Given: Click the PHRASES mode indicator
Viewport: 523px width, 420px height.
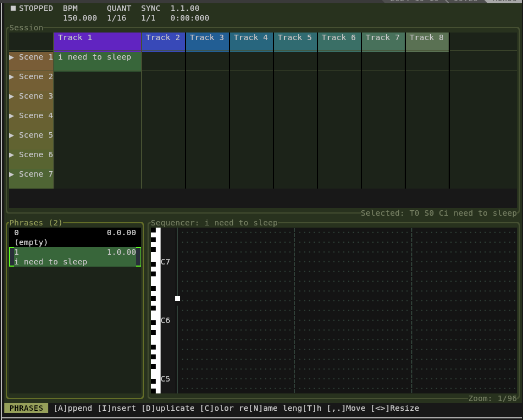Looking at the screenshot, I should (x=27, y=408).
